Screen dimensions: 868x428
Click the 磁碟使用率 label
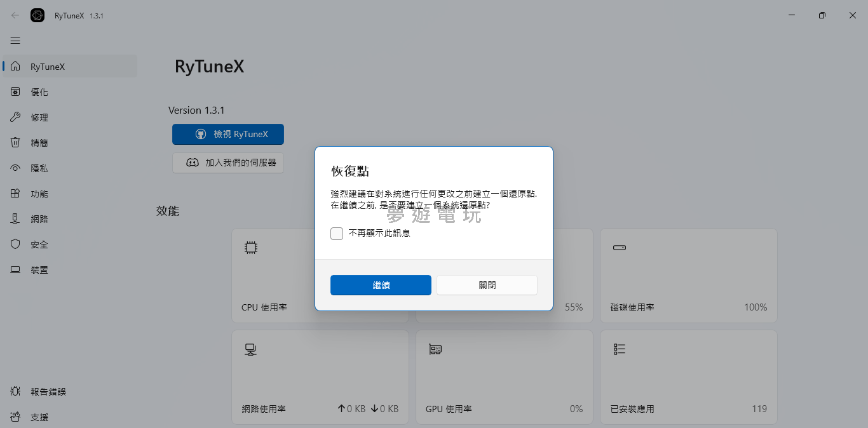point(632,307)
